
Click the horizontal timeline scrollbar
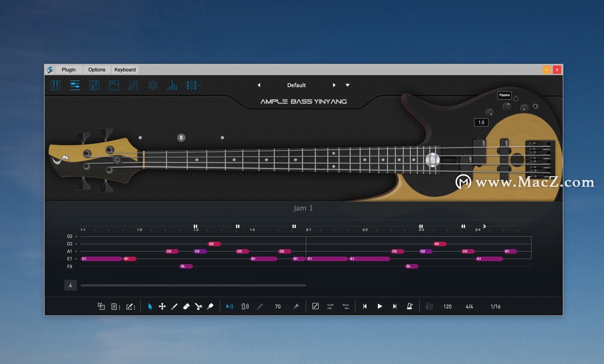pos(193,285)
